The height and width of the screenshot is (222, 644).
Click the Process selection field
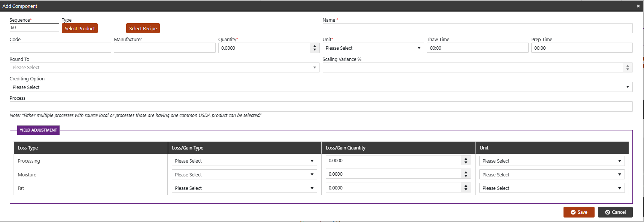tap(321, 107)
